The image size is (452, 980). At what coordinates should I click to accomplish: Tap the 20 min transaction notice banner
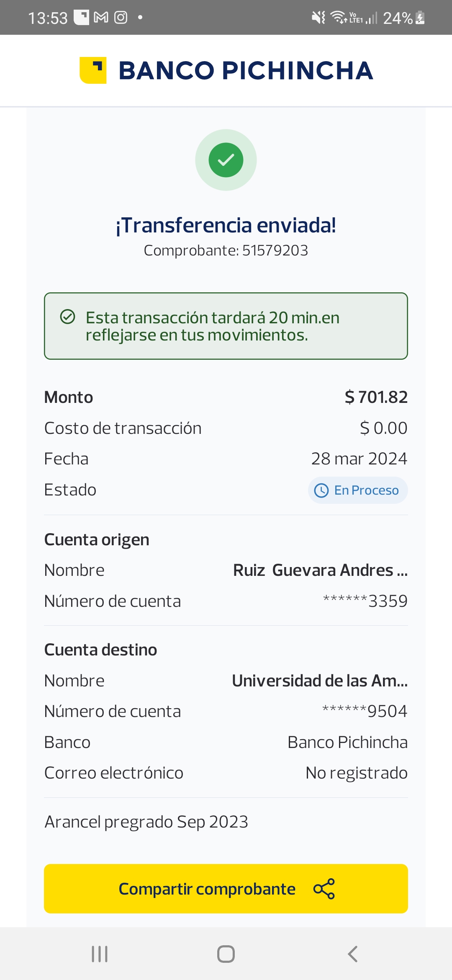click(x=226, y=326)
